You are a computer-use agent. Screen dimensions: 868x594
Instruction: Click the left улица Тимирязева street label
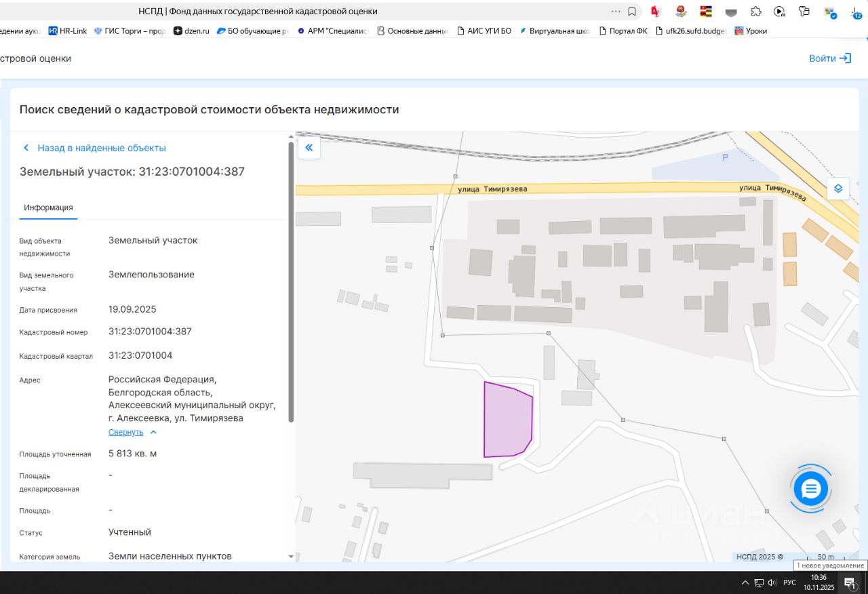pyautogui.click(x=492, y=189)
